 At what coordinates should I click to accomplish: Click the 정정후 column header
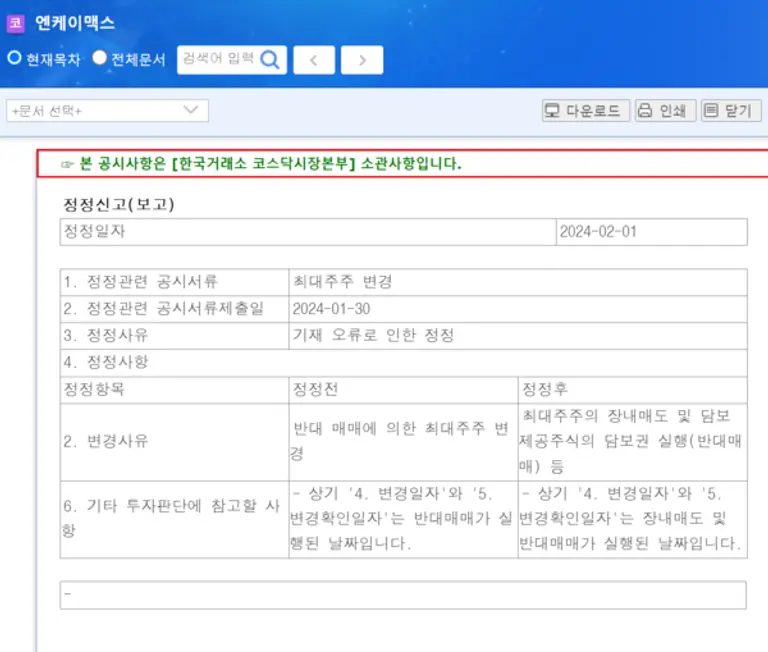[544, 390]
